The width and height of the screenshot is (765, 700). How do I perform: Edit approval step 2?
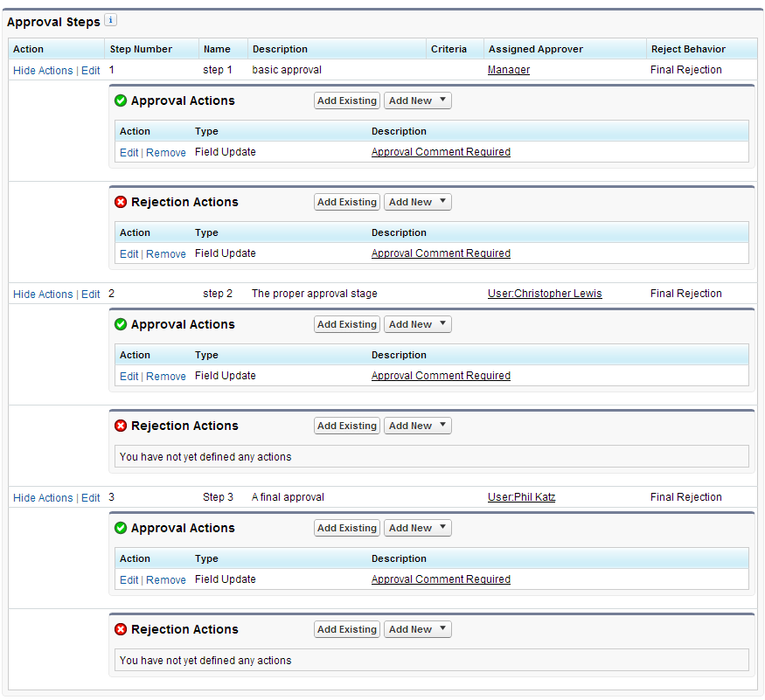91,295
